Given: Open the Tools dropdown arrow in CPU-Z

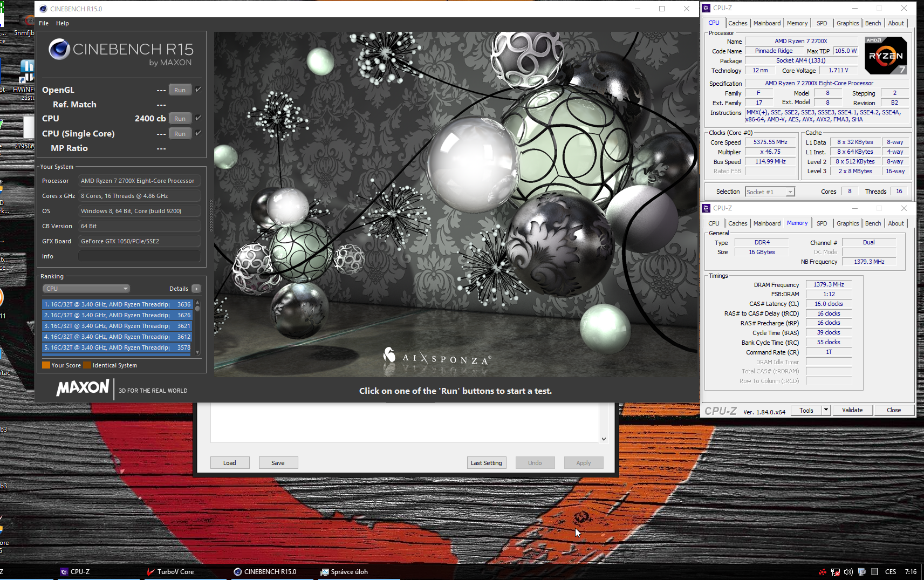Looking at the screenshot, I should (x=826, y=410).
